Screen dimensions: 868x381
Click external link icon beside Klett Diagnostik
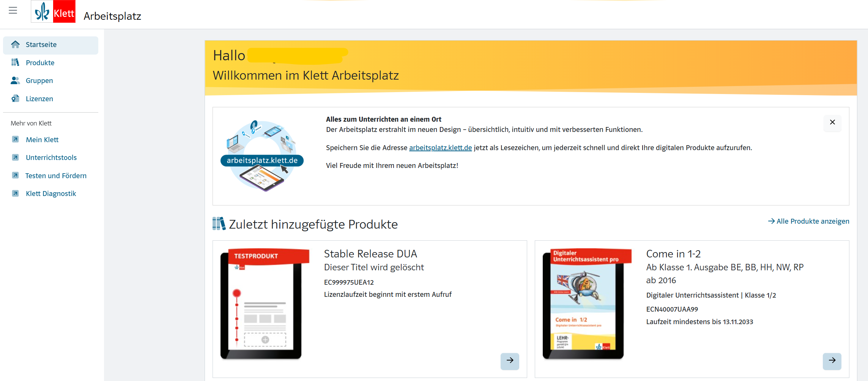tap(15, 193)
